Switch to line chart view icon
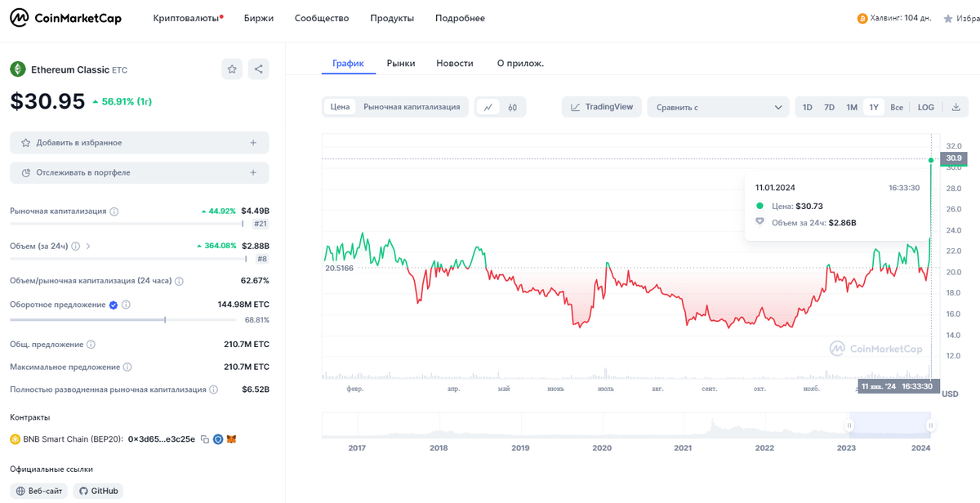Screen dimensions: 980x503 (488, 107)
